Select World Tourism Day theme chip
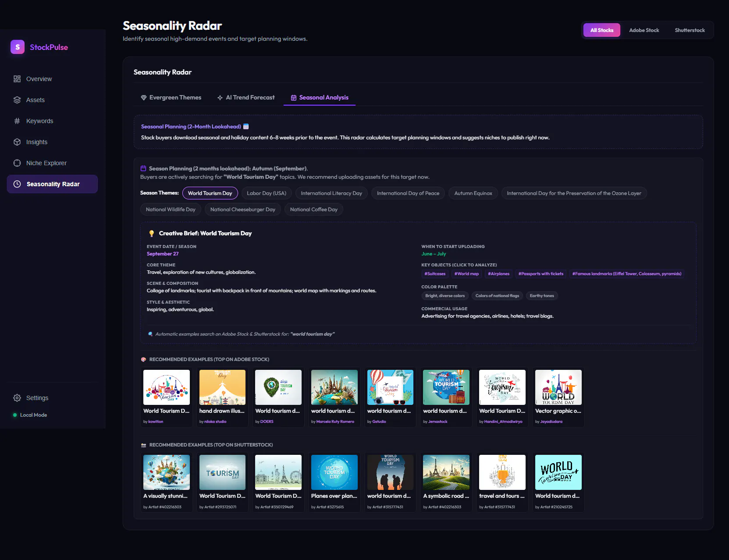Screen dimensions: 729x560 point(210,193)
